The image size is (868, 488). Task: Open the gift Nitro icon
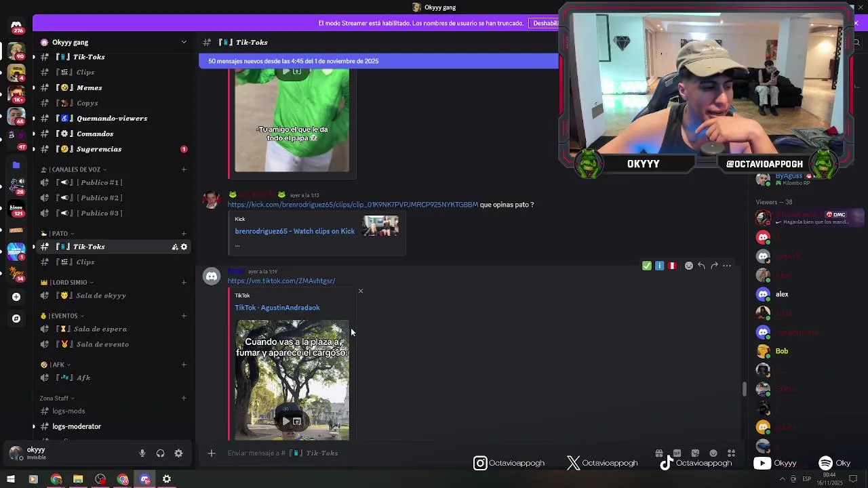(x=658, y=453)
